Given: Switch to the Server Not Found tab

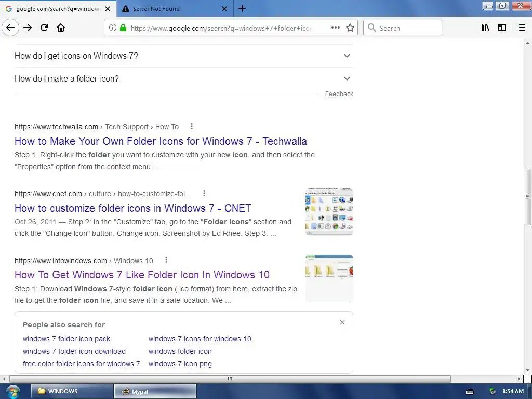Looking at the screenshot, I should click(x=175, y=9).
